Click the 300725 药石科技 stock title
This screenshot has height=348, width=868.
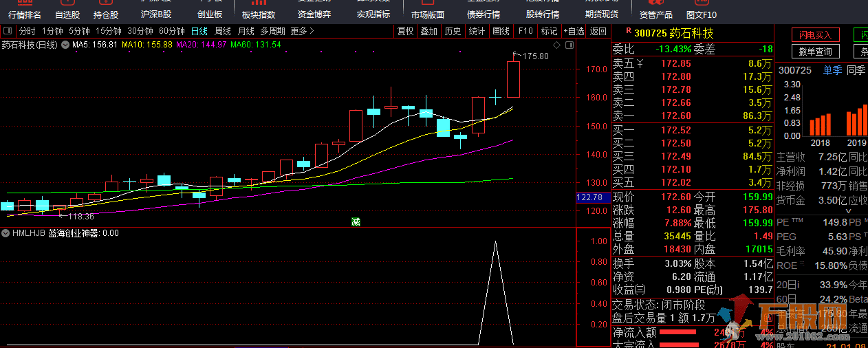(x=674, y=32)
